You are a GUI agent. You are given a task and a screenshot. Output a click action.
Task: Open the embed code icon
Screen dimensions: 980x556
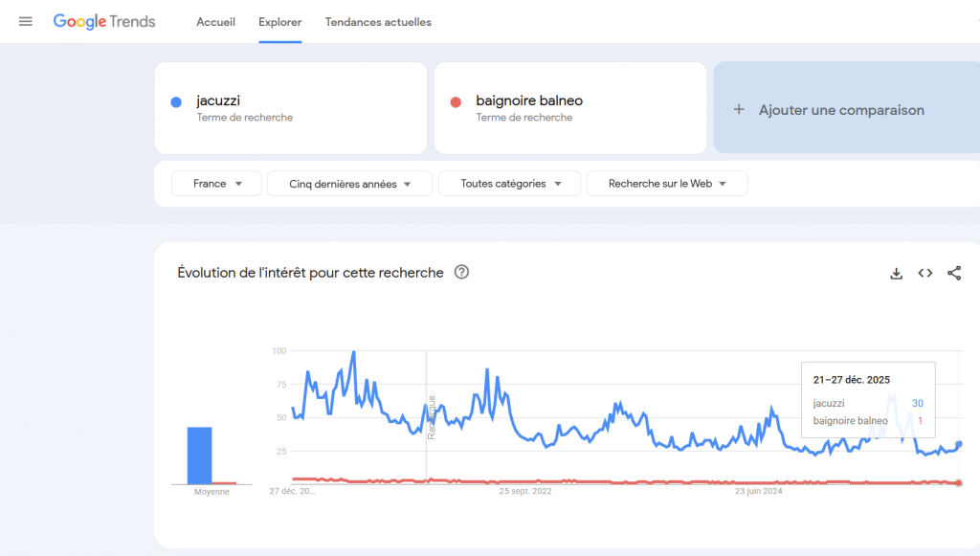925,273
